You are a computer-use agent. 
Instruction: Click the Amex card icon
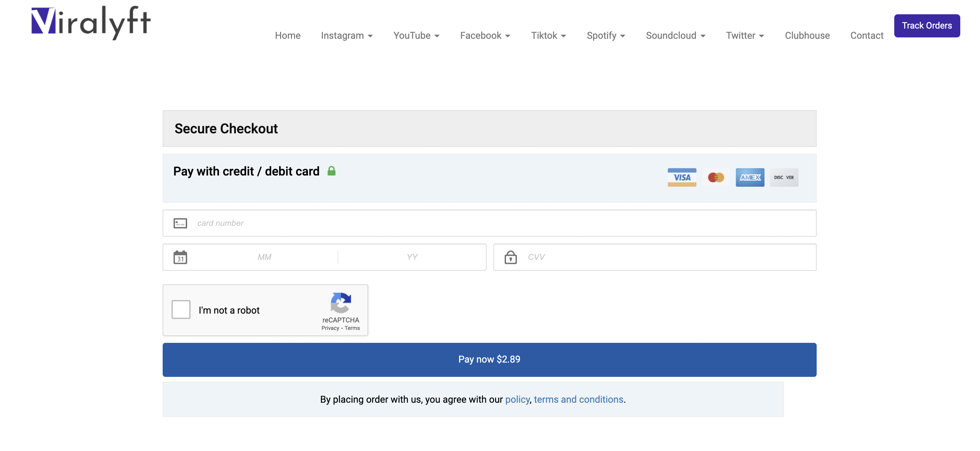(750, 177)
